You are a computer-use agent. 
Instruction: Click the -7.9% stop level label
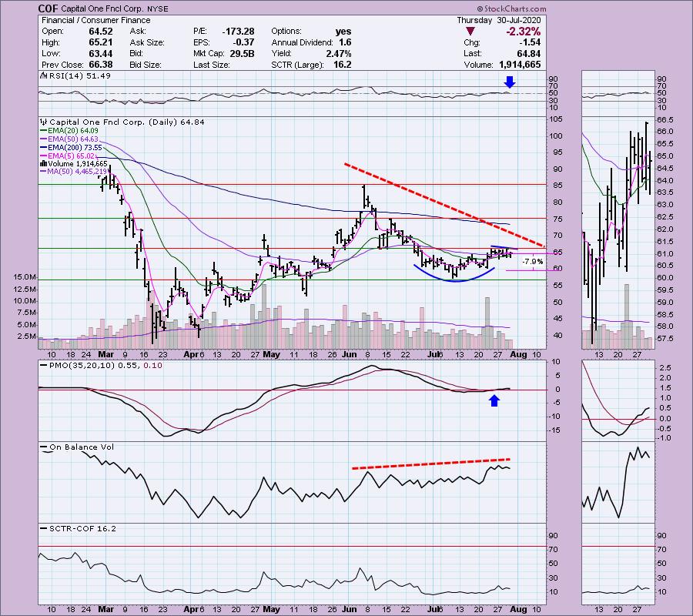pos(532,262)
